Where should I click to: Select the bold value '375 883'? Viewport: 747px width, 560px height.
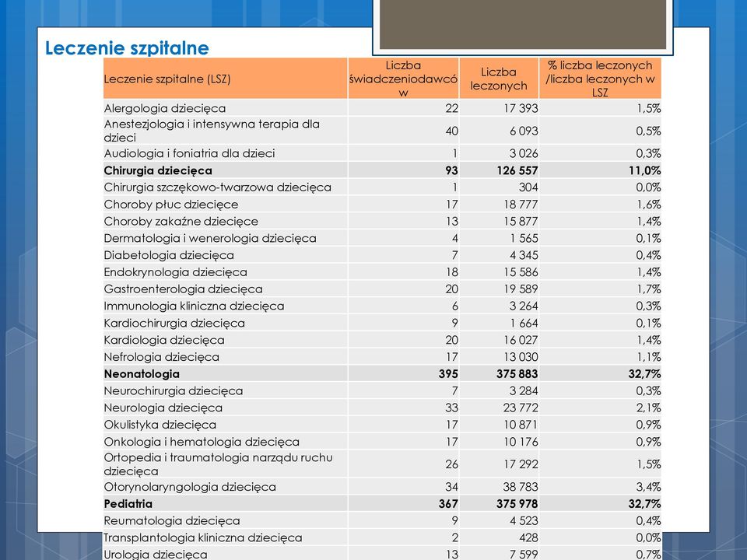coord(517,374)
